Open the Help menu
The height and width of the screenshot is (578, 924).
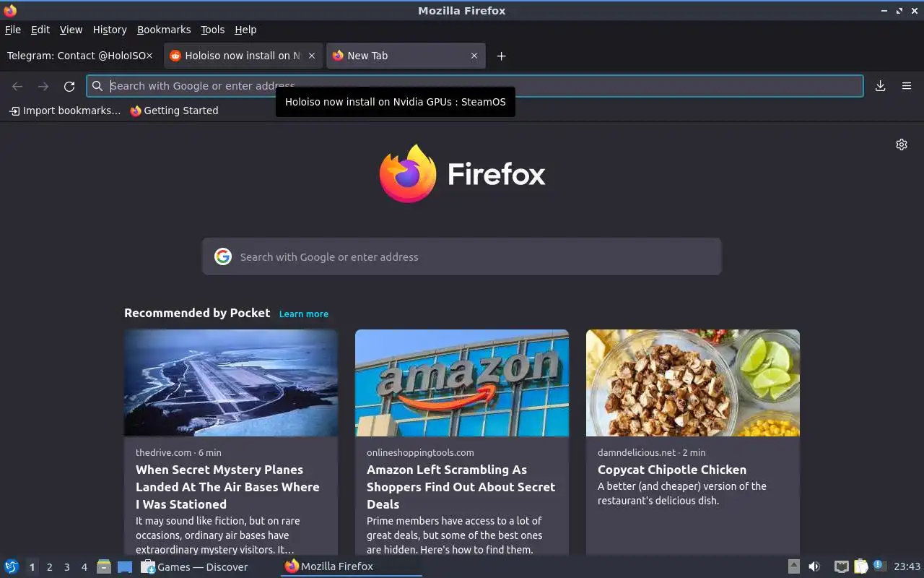click(245, 30)
